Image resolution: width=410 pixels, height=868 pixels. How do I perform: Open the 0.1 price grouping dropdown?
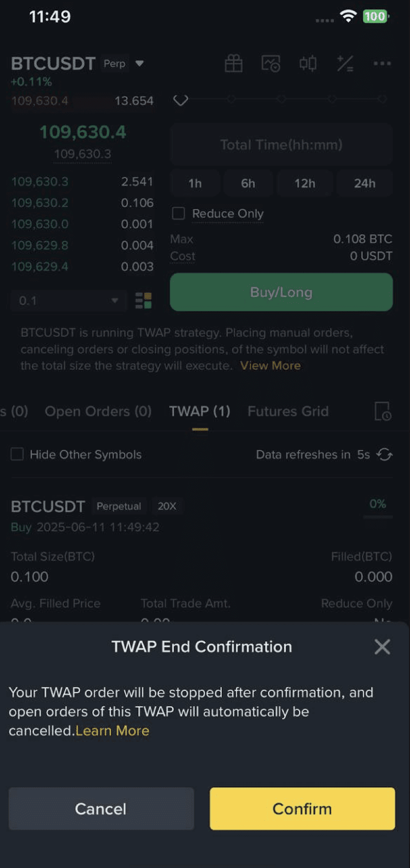click(69, 301)
